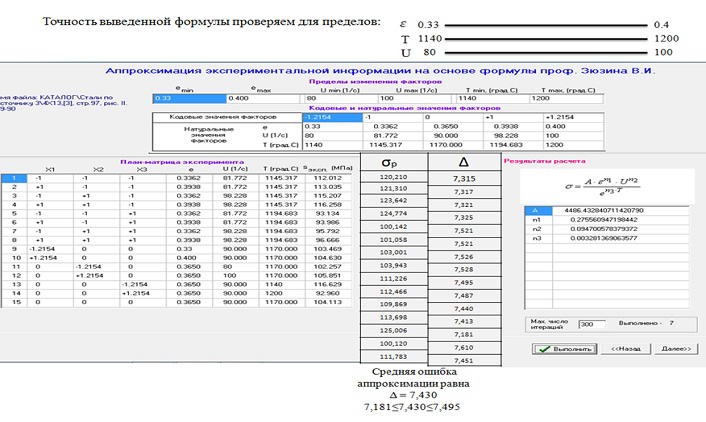Screen dimensions: 706x422
Task: Click Δ value 7,610 in overlay table
Action: (x=464, y=348)
